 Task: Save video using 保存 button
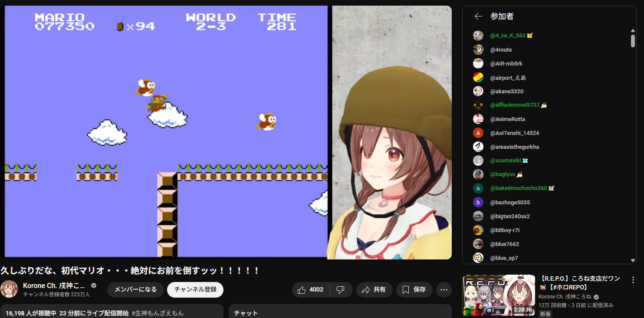coord(414,290)
